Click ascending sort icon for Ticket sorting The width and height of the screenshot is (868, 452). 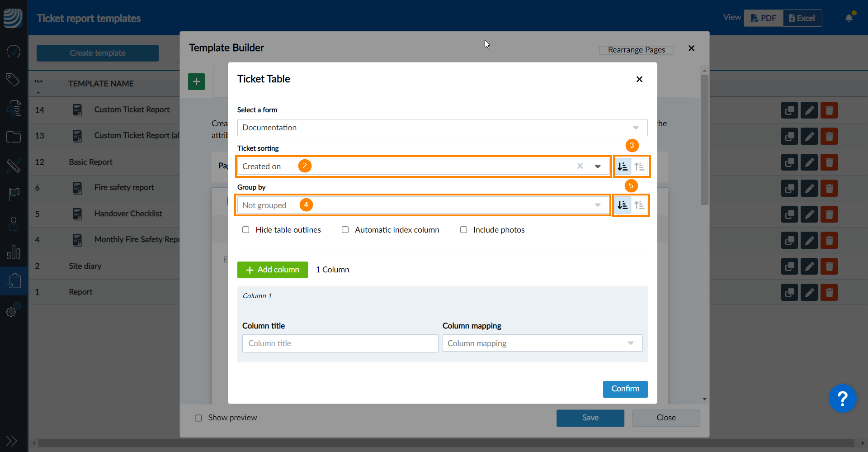point(639,167)
